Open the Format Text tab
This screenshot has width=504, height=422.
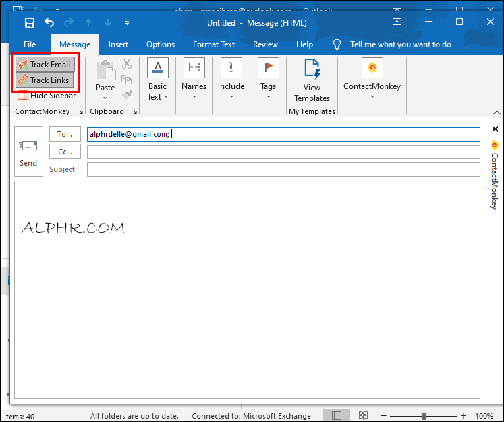[214, 44]
